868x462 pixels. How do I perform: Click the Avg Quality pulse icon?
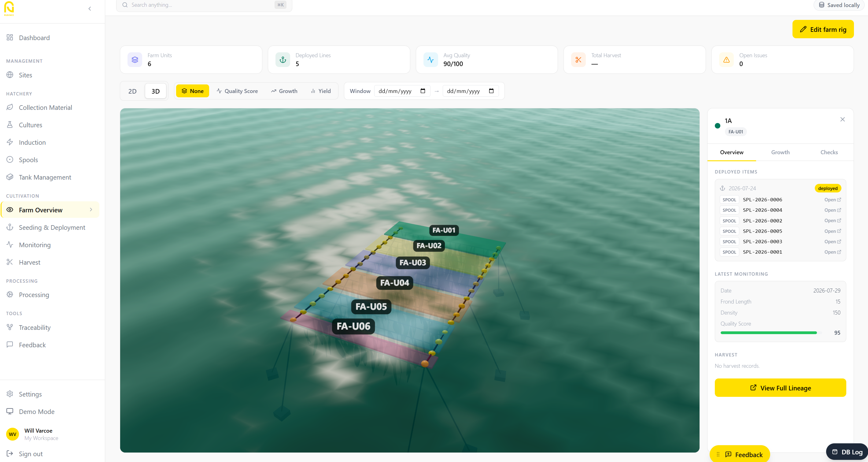(x=430, y=60)
